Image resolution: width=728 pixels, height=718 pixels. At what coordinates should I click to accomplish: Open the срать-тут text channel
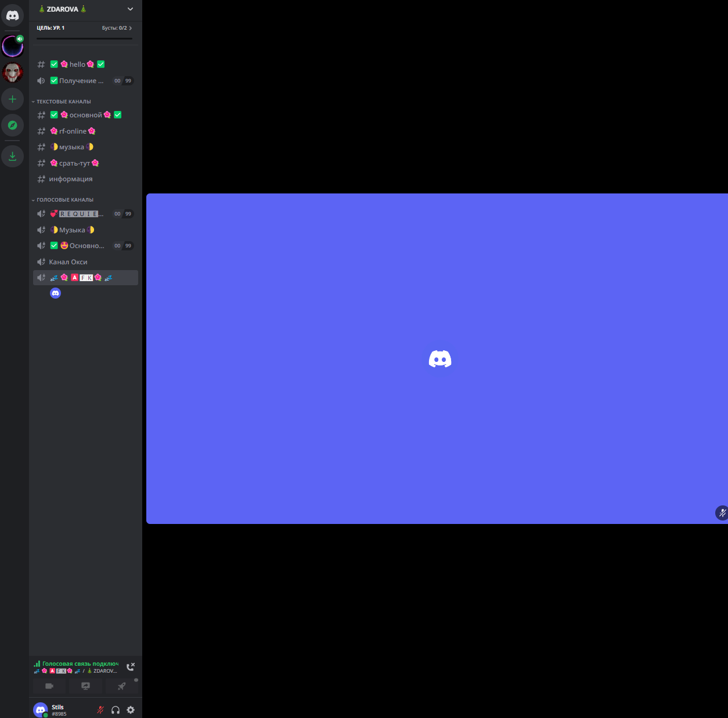(x=85, y=163)
